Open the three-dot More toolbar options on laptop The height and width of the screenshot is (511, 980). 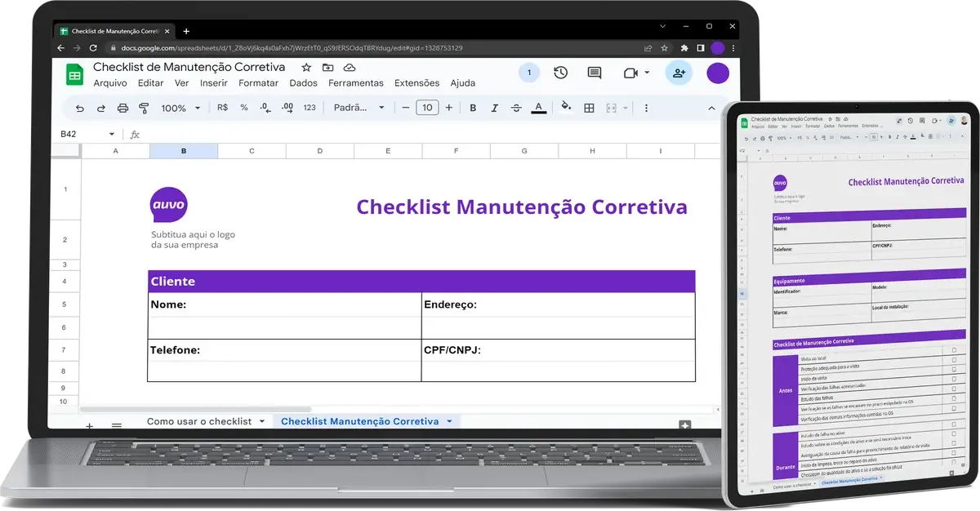[646, 108]
